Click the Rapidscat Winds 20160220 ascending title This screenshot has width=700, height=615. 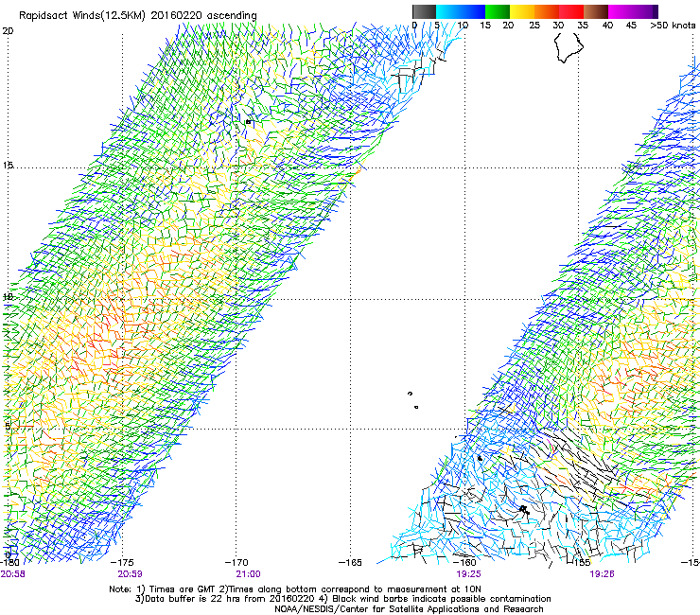(x=137, y=15)
